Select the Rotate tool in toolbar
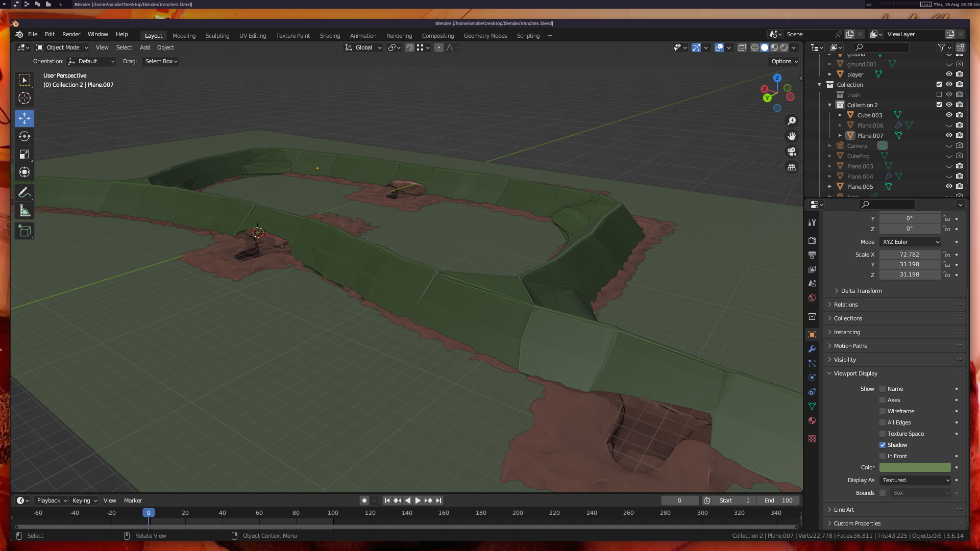980x551 pixels. click(24, 136)
